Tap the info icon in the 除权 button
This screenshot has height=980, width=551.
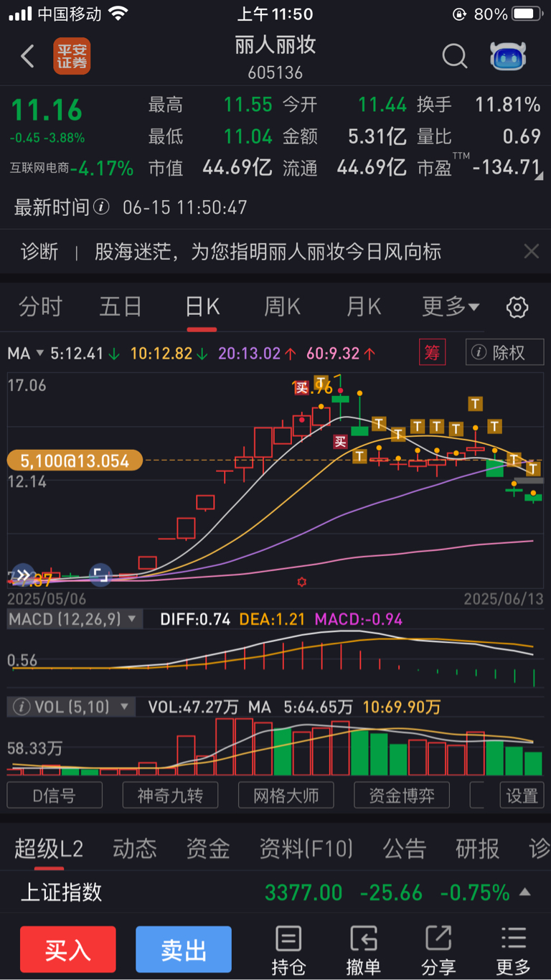479,352
